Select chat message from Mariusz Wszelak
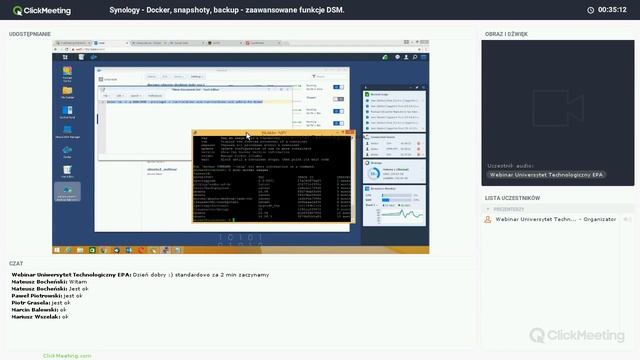The width and height of the screenshot is (640, 360). click(x=40, y=316)
